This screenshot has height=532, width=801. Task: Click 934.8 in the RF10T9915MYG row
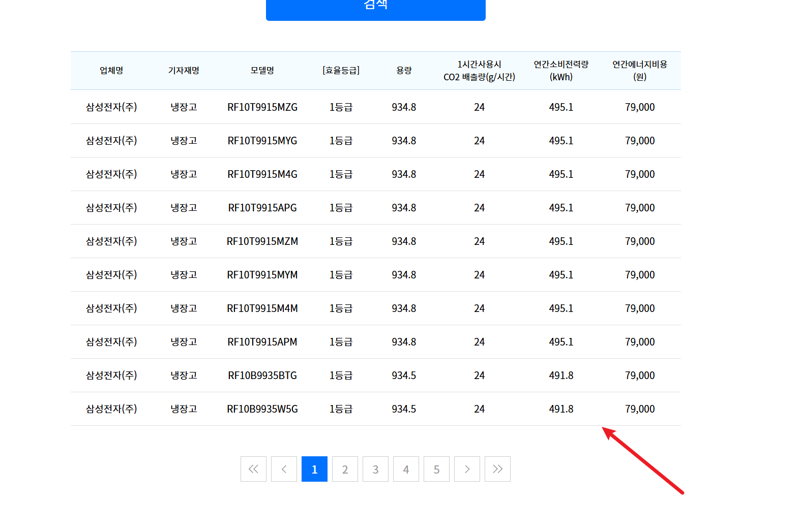404,141
